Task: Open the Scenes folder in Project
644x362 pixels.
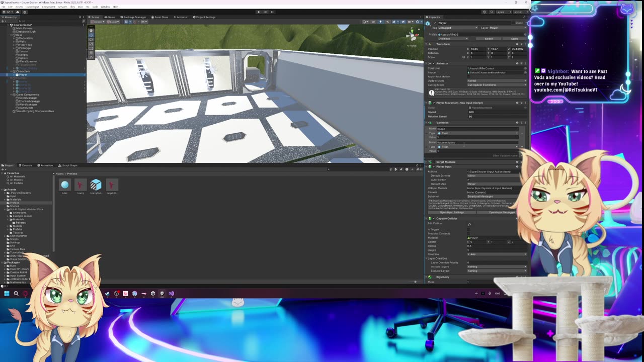Action: (15, 206)
